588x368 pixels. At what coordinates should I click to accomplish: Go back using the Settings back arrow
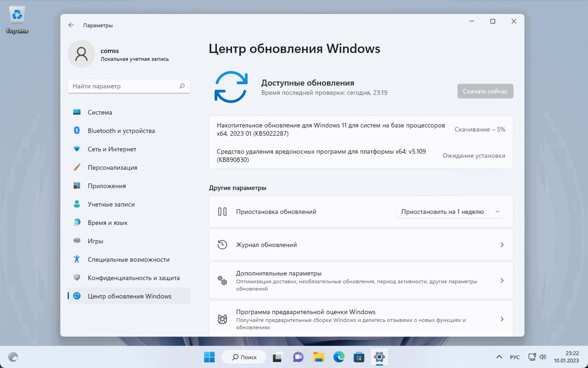pos(71,25)
